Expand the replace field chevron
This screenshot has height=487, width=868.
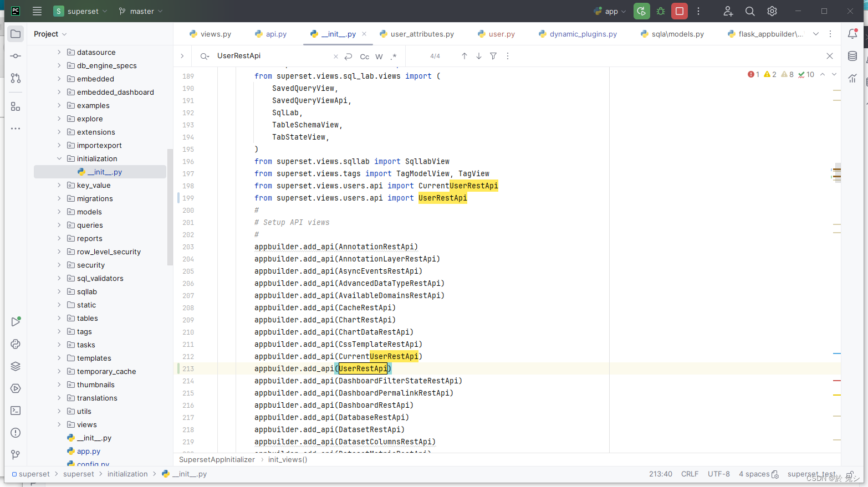pyautogui.click(x=182, y=56)
